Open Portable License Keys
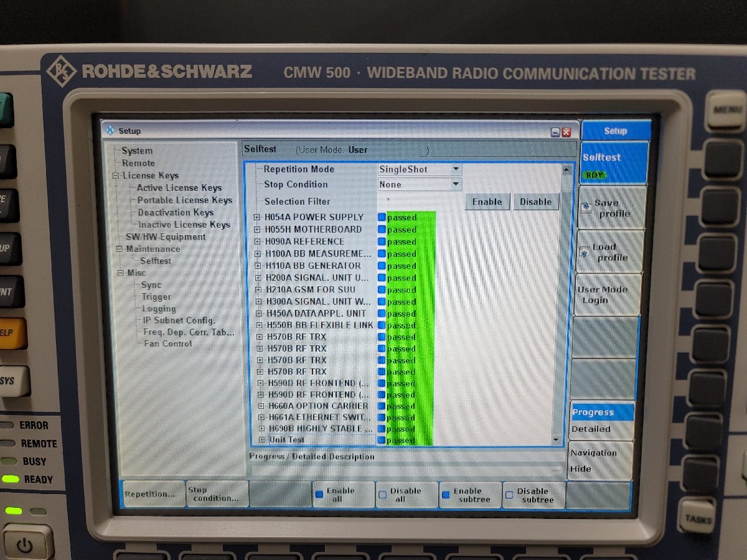This screenshot has height=560, width=747. [x=185, y=200]
